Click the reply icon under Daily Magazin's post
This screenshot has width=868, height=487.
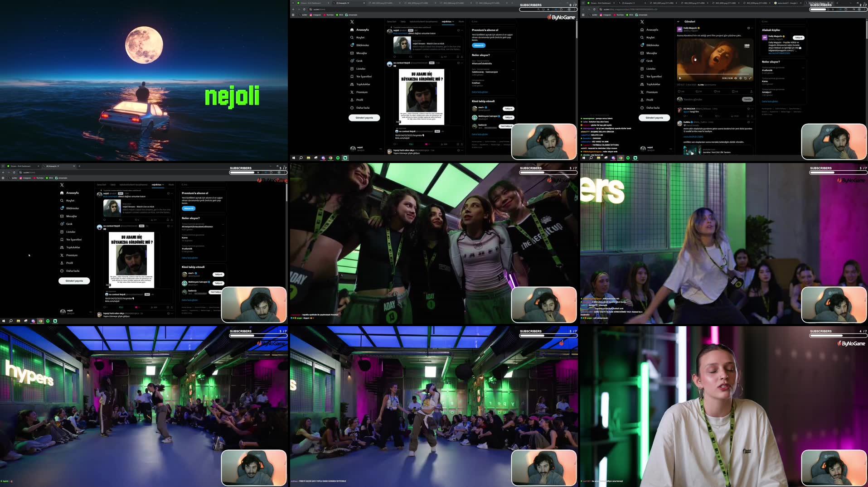pyautogui.click(x=679, y=92)
